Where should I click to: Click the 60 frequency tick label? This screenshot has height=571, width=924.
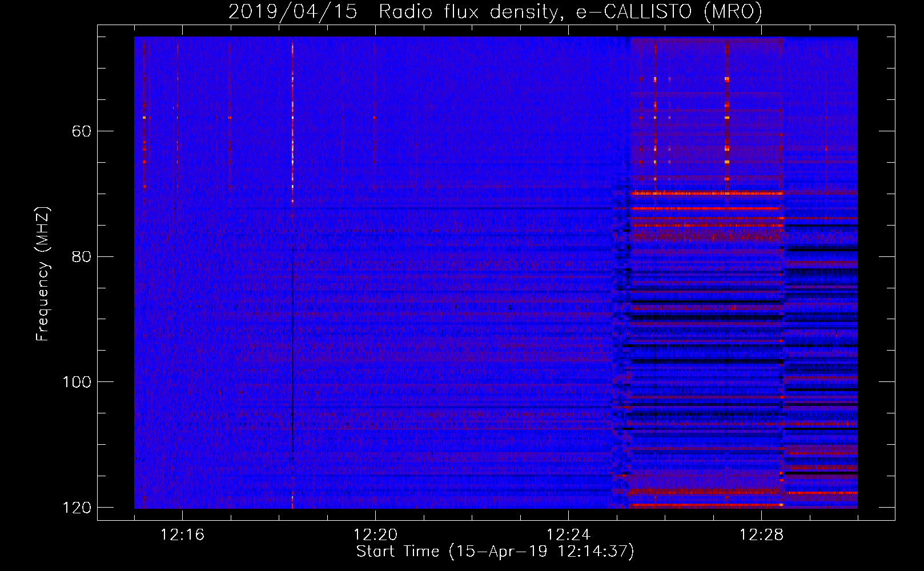pyautogui.click(x=81, y=131)
